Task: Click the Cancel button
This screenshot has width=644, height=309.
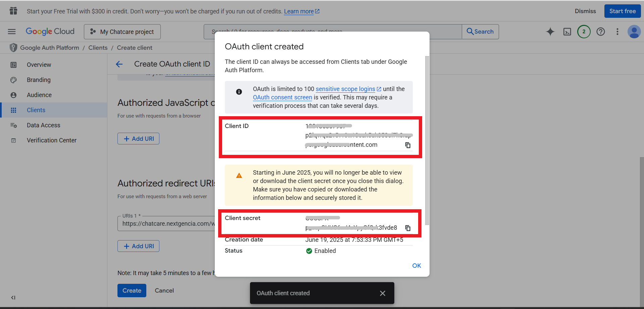Action: pyautogui.click(x=164, y=291)
